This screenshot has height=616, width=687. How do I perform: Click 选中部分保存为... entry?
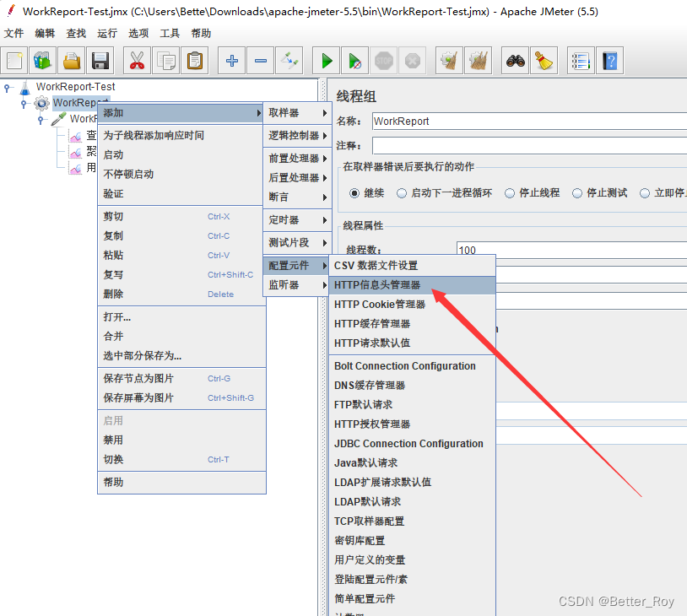[181, 356]
